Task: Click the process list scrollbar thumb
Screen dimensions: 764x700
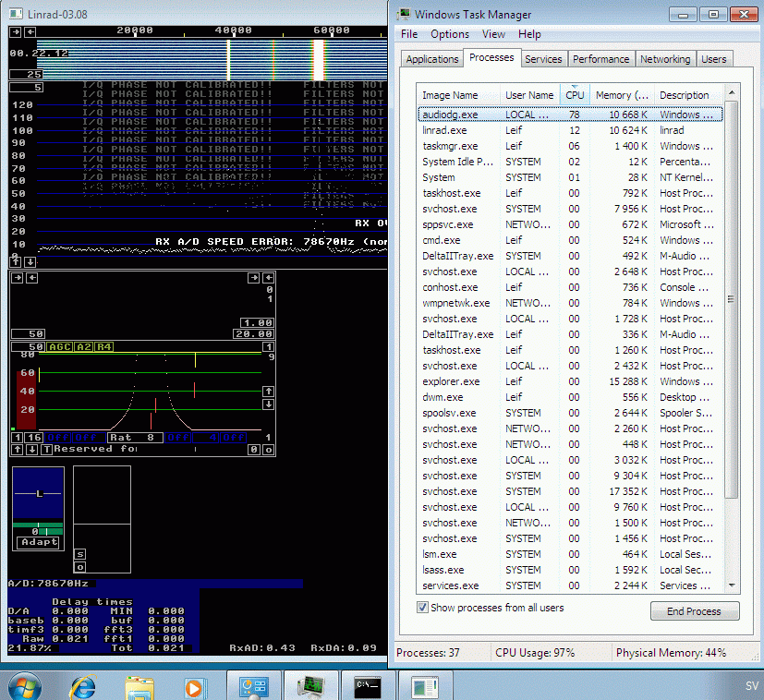Action: (x=731, y=299)
